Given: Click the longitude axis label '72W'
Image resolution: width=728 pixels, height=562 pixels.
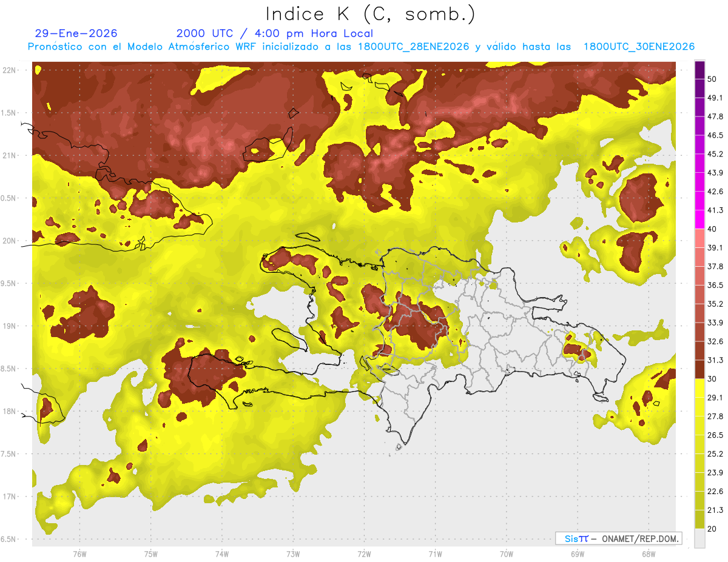Looking at the screenshot, I should click(364, 554).
